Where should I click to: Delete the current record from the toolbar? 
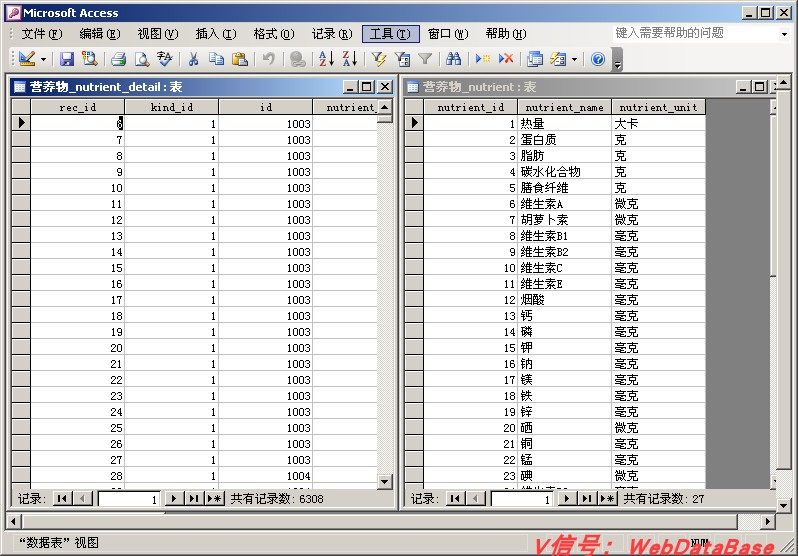point(506,59)
